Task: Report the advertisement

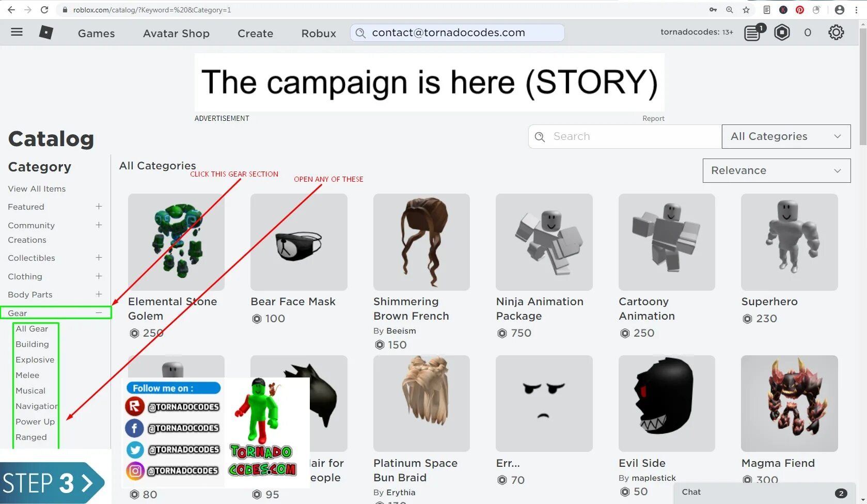Action: (653, 118)
